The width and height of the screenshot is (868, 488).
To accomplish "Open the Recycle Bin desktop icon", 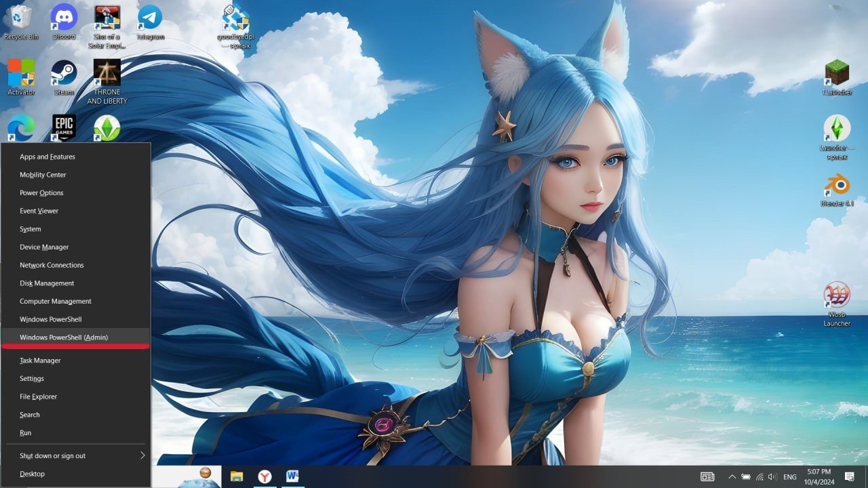I will click(x=21, y=22).
